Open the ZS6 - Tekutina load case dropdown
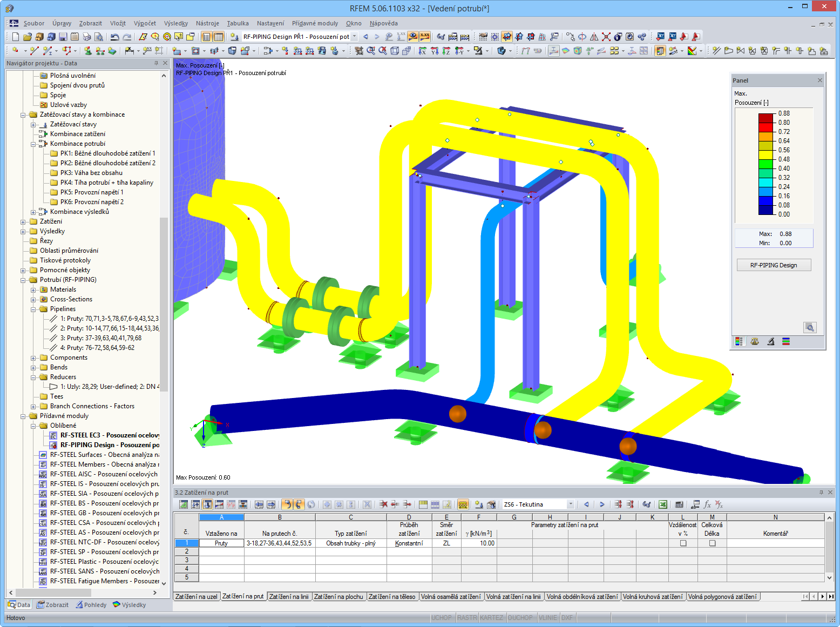Viewport: 840px width, 627px height. (x=571, y=504)
